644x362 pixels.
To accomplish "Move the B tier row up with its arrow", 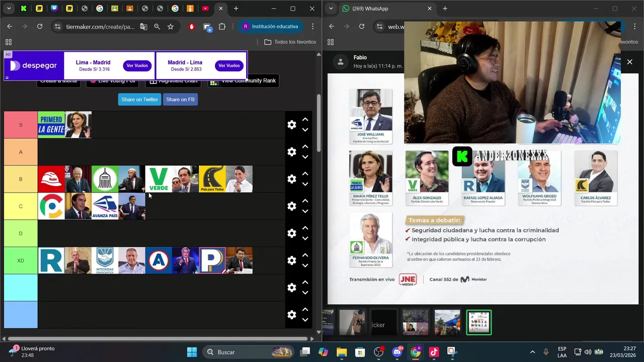I will pyautogui.click(x=305, y=173).
